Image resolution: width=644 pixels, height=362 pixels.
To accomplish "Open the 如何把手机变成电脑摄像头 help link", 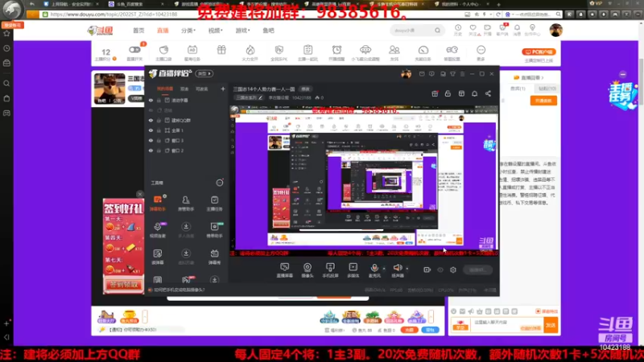I will [179, 290].
